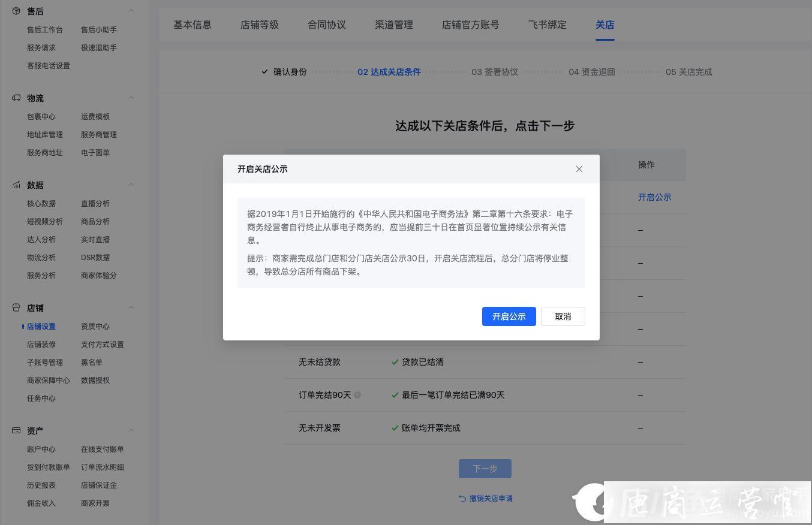The image size is (812, 525).
Task: Go to 短视频分析 in sidebar
Action: point(45,221)
